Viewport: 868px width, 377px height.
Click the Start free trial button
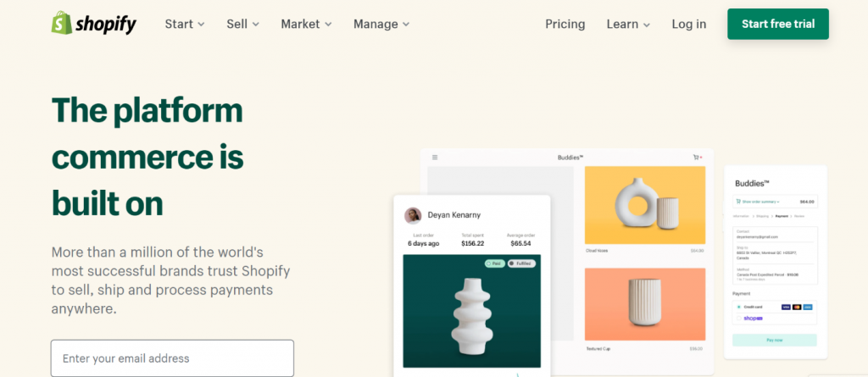click(x=777, y=24)
